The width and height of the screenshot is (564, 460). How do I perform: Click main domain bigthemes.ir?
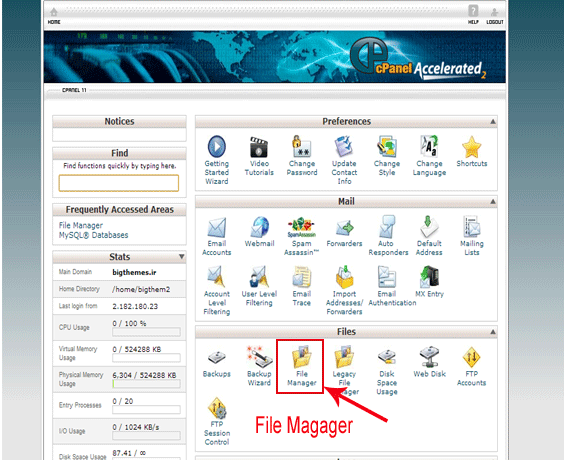134,272
